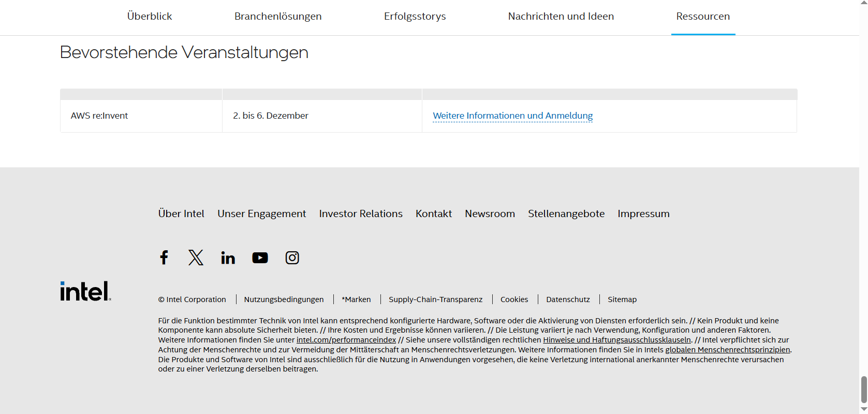Screen dimensions: 868x414
Task: Open the *Marken link
Action: click(356, 299)
